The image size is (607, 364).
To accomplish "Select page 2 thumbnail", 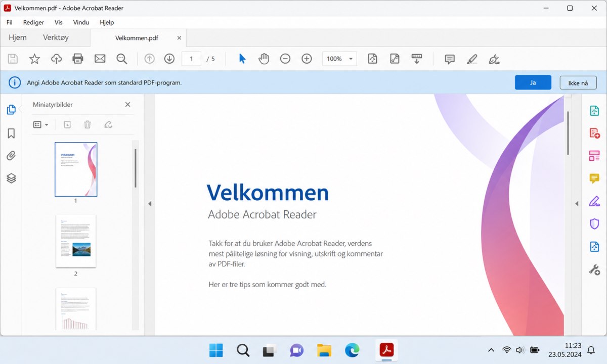I will tap(76, 241).
